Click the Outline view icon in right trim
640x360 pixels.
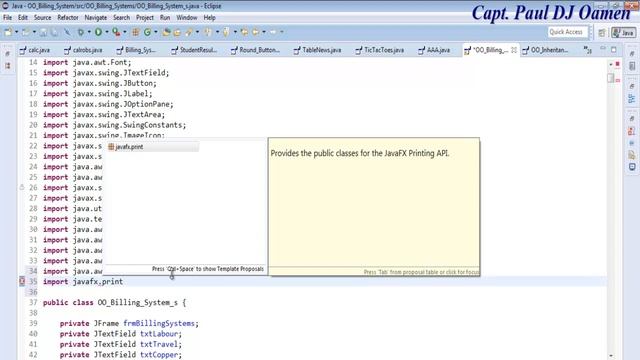pyautogui.click(x=632, y=98)
